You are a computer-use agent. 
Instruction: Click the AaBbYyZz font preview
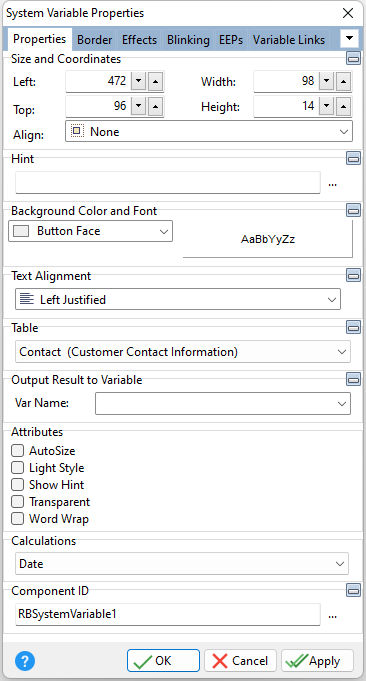click(268, 239)
